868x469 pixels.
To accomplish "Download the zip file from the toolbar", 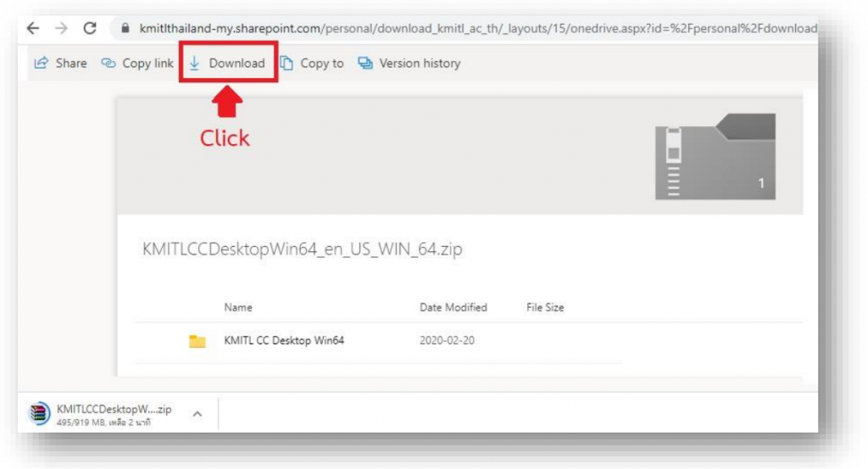I will 227,64.
